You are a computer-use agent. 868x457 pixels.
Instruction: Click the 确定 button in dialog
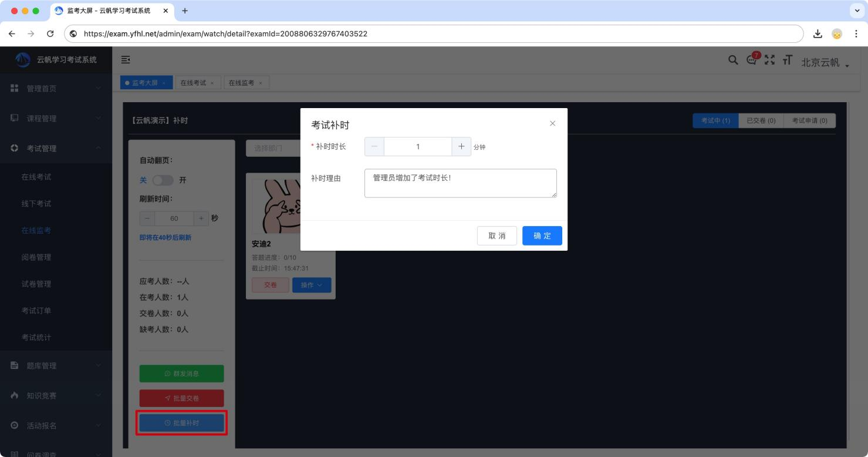click(542, 236)
